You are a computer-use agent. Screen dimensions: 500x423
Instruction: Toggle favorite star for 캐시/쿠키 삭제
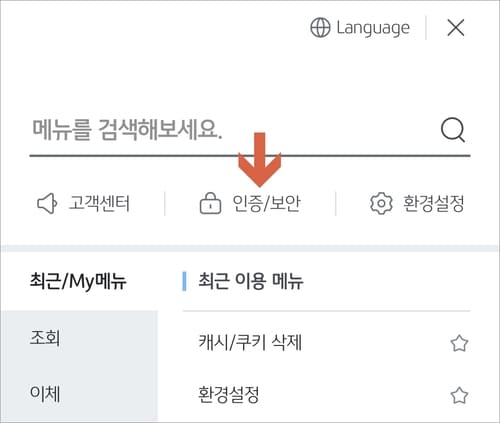pos(459,343)
